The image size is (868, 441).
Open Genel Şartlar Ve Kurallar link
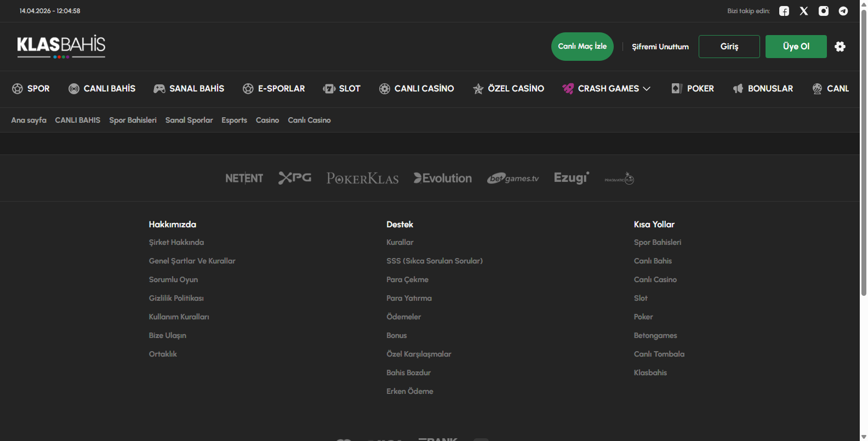(192, 261)
